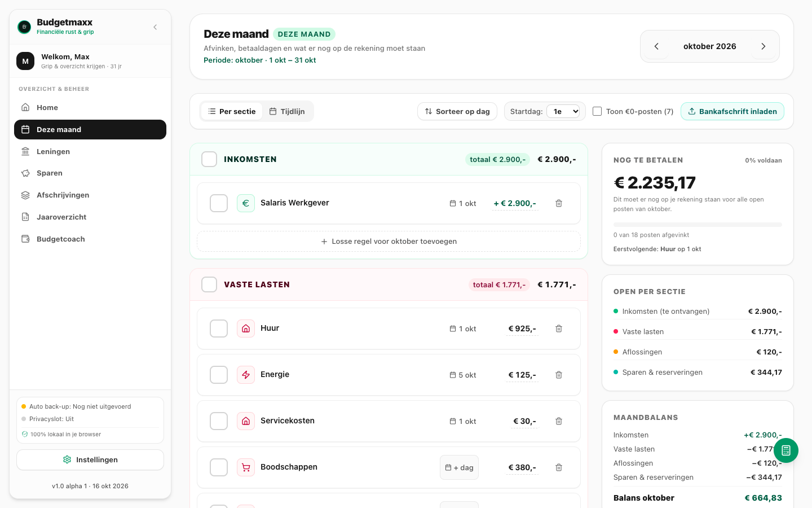This screenshot has height=508, width=812.
Task: Click the lightning icon beside Energie
Action: [x=246, y=375]
